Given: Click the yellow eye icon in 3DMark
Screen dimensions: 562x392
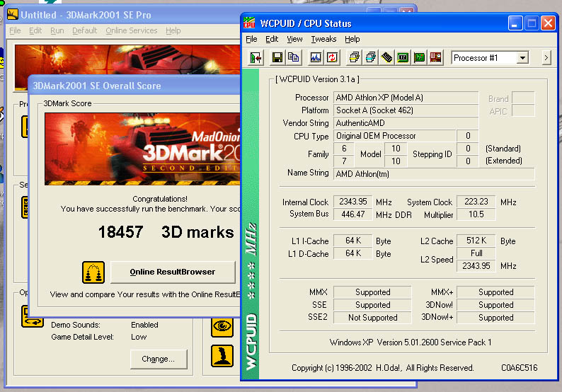Looking at the screenshot, I should click(x=222, y=327).
